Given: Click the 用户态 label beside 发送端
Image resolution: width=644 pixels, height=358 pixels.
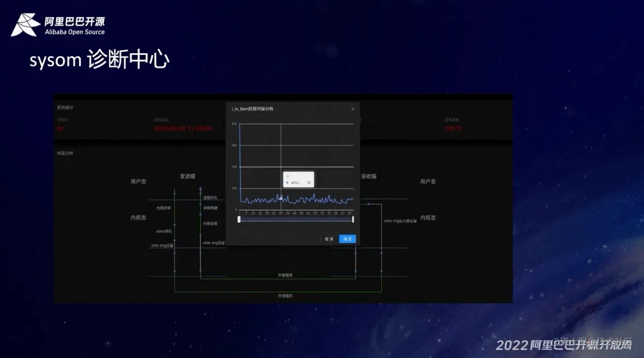Looking at the screenshot, I should 138,182.
